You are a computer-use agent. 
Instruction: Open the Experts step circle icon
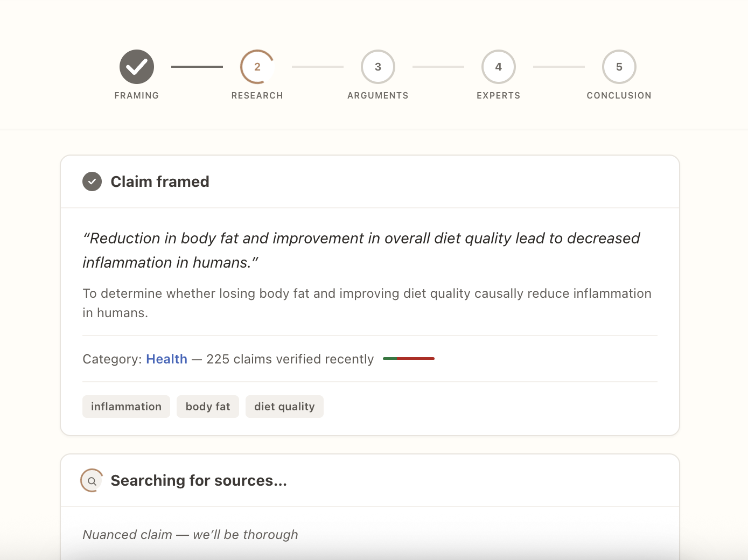[x=498, y=67]
